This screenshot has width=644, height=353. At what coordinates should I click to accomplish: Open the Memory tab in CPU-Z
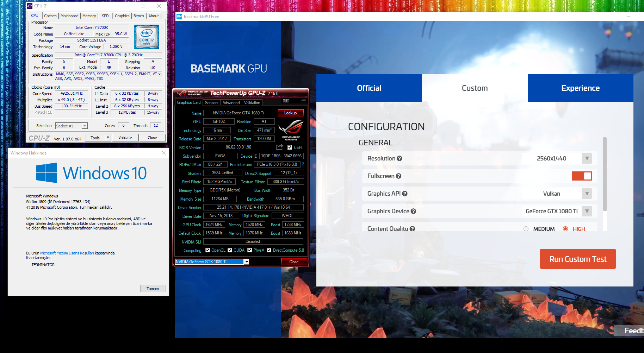[x=89, y=16]
